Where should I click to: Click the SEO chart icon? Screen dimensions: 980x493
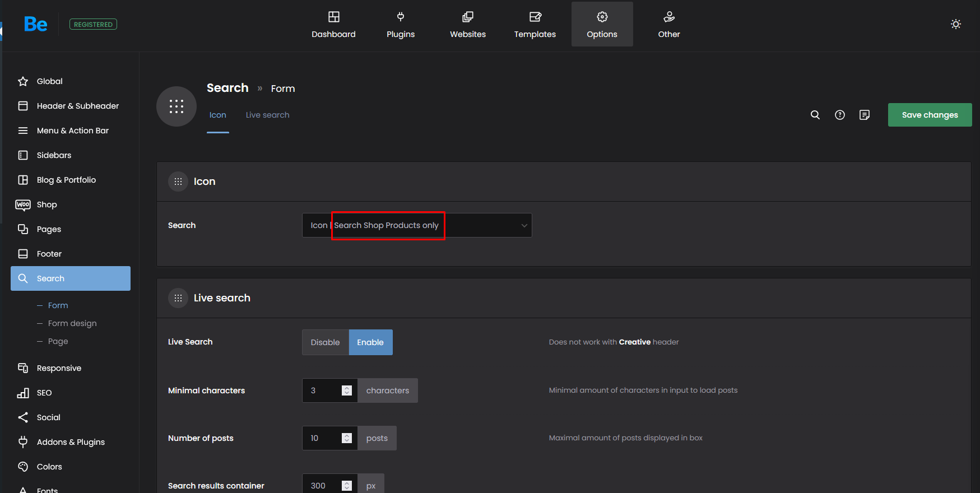point(23,393)
